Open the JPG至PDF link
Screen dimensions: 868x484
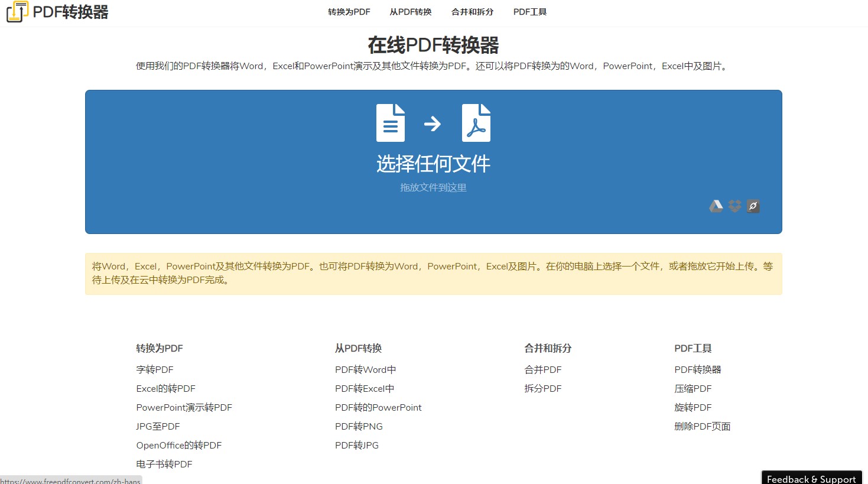158,426
